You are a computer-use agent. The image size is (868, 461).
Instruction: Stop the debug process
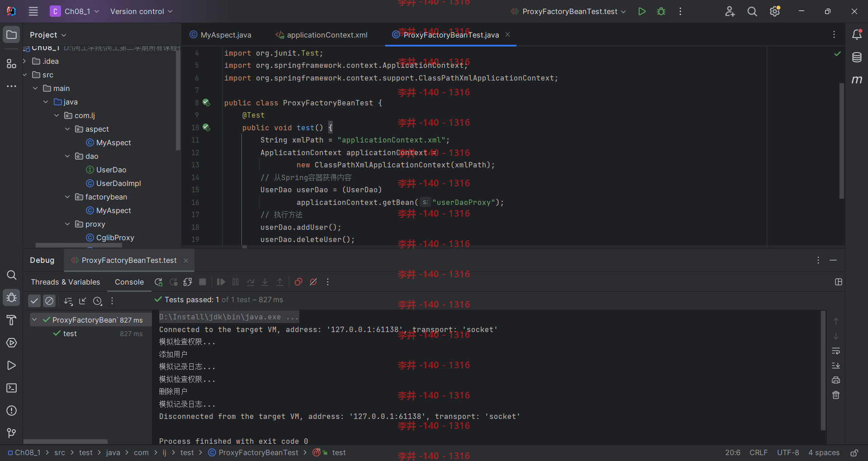(x=203, y=282)
